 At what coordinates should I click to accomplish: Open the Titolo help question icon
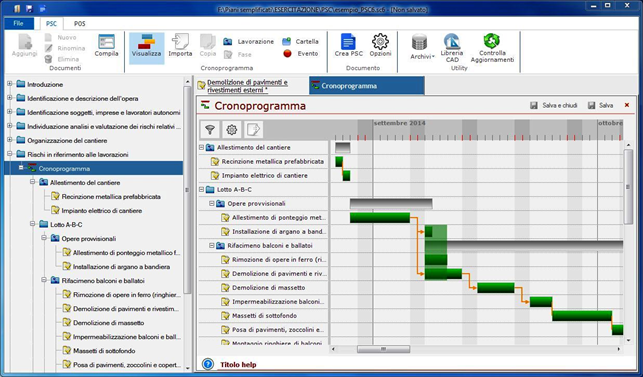tap(208, 364)
